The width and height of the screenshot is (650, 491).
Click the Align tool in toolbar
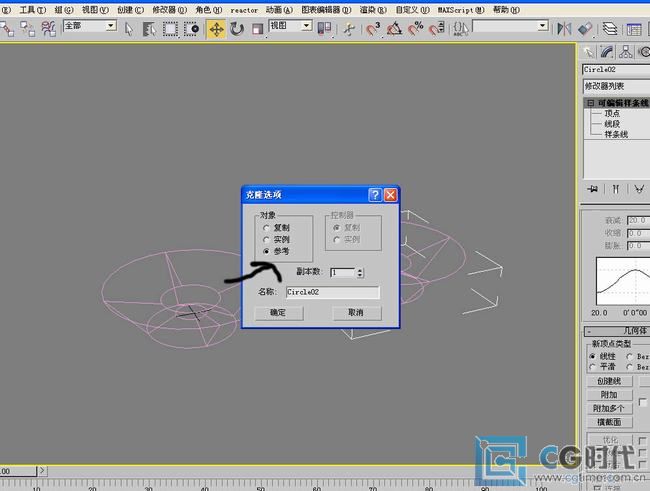pyautogui.click(x=585, y=29)
